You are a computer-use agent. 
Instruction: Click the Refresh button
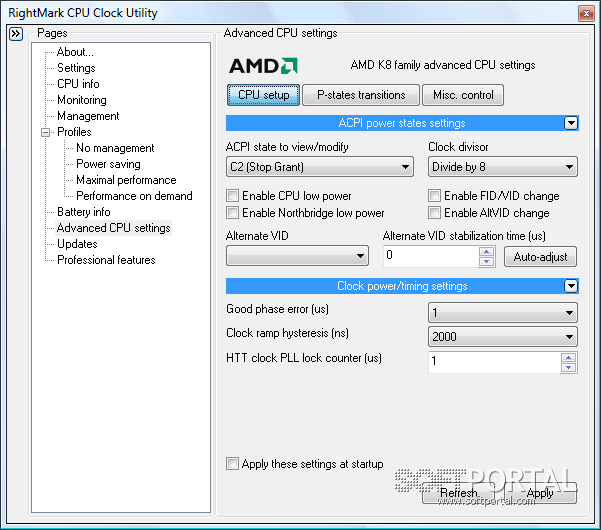[x=458, y=493]
